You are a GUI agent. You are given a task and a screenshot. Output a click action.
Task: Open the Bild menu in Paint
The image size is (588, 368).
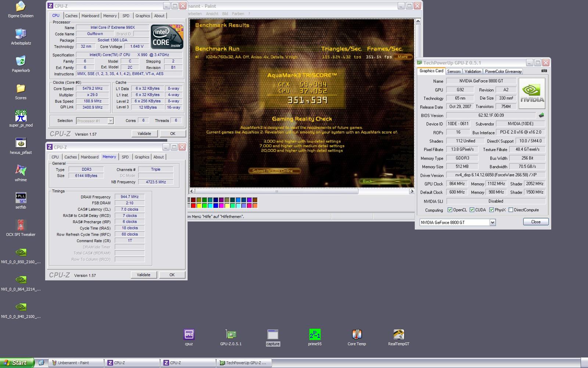[225, 14]
